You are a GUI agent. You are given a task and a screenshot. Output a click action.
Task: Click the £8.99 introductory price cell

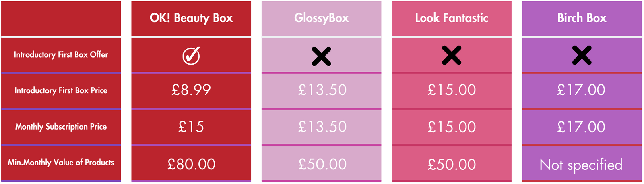191,90
